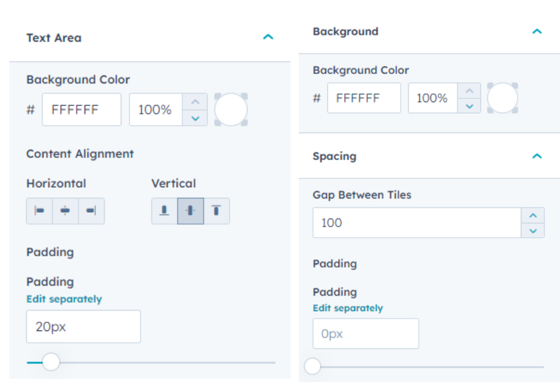Decrease Gap Between Tiles value
560x392 pixels.
533,230
